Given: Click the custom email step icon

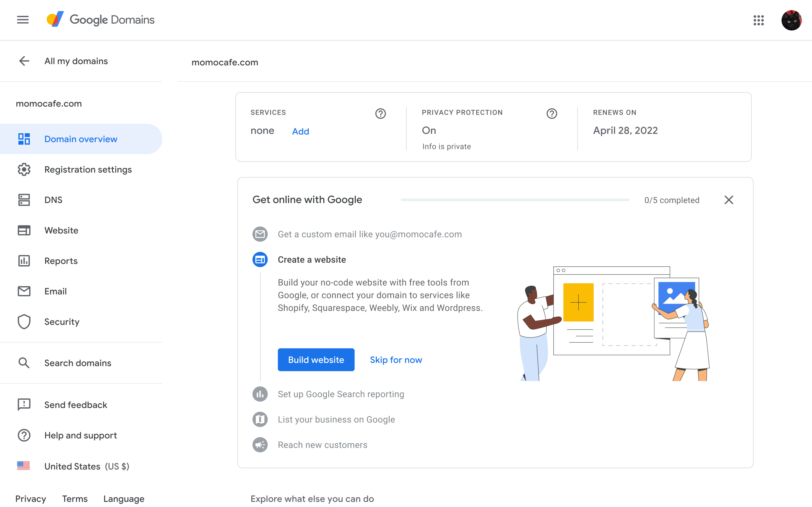Looking at the screenshot, I should click(260, 234).
